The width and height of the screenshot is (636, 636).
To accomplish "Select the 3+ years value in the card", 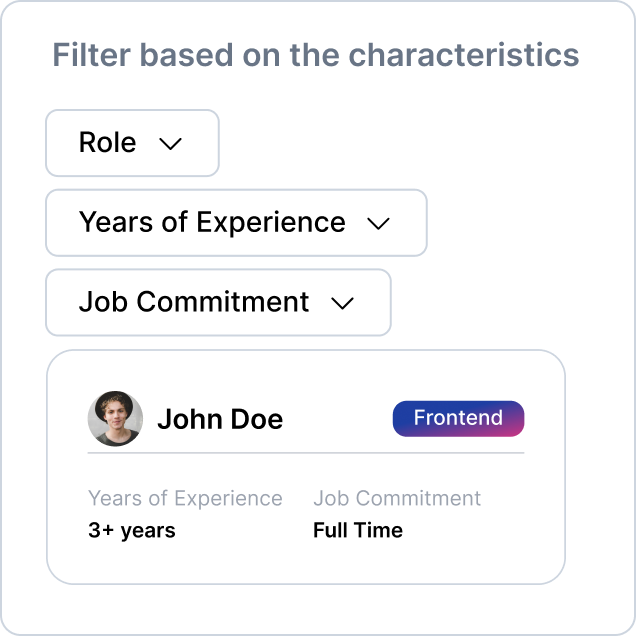I will (x=132, y=530).
